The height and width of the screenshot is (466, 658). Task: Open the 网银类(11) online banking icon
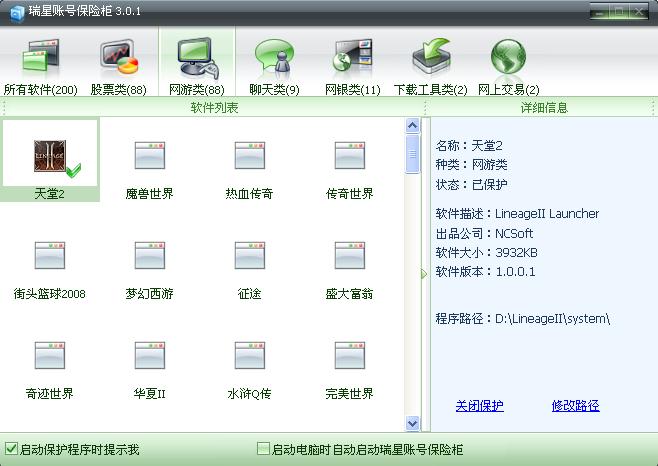[x=352, y=57]
